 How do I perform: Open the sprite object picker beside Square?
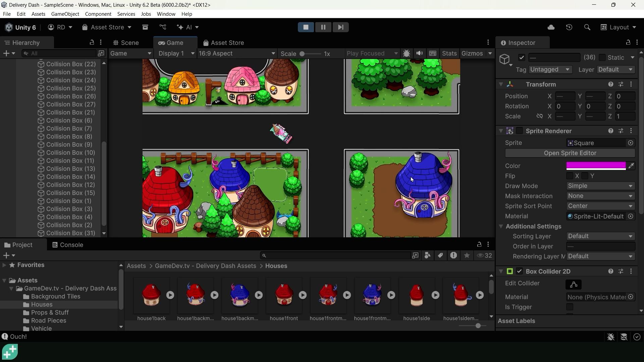631,143
